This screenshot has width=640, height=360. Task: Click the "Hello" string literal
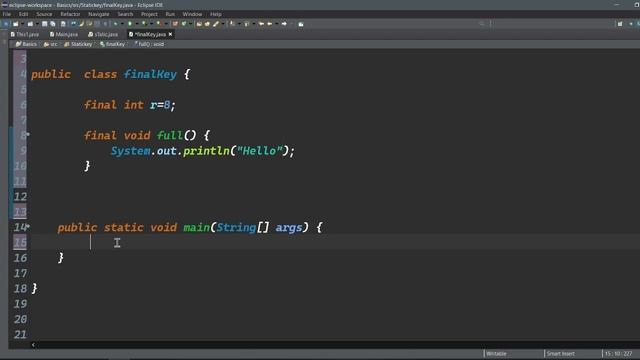[260, 151]
